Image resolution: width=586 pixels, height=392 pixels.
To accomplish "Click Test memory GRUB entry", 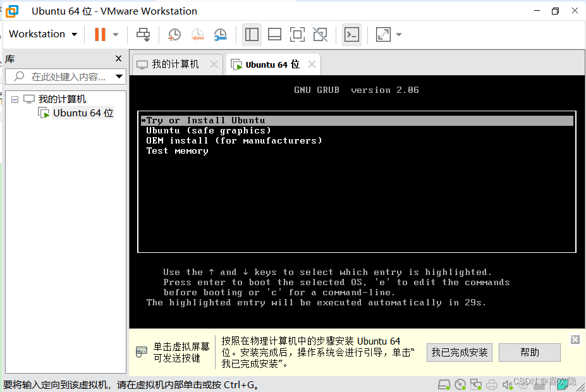I will point(177,150).
